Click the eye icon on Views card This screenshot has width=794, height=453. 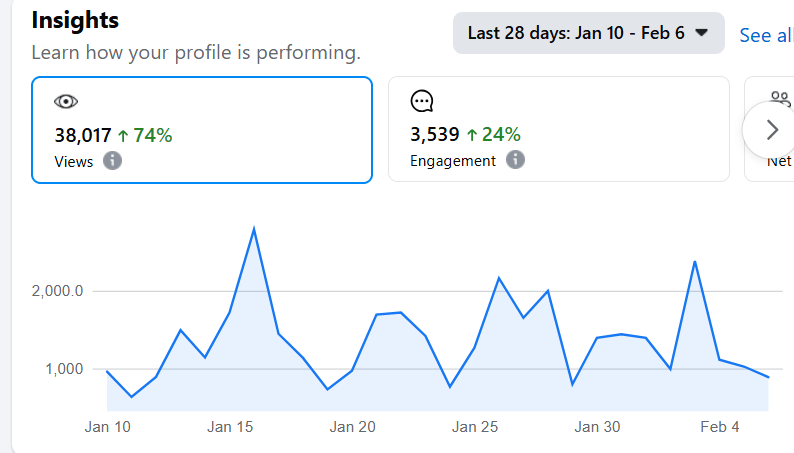66,101
